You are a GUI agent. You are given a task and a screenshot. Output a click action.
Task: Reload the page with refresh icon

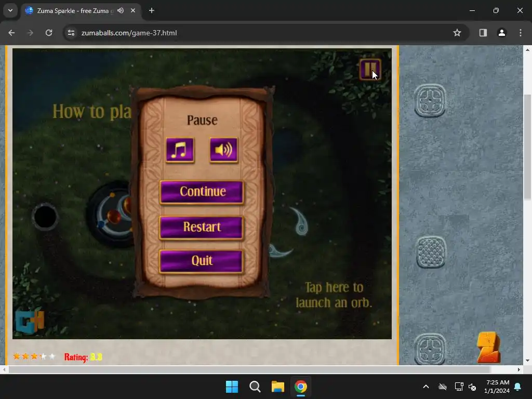click(49, 33)
